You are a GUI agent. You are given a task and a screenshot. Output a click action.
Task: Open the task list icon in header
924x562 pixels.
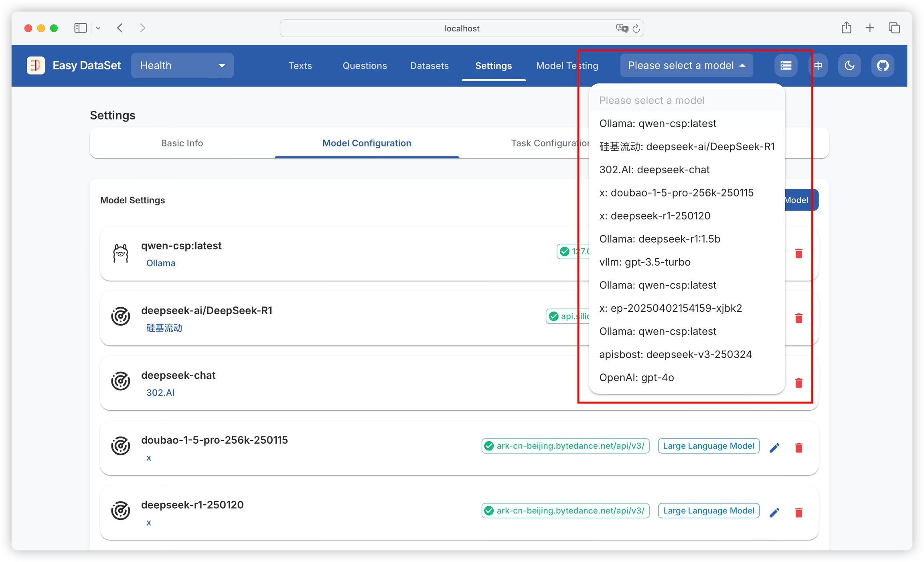click(x=786, y=65)
